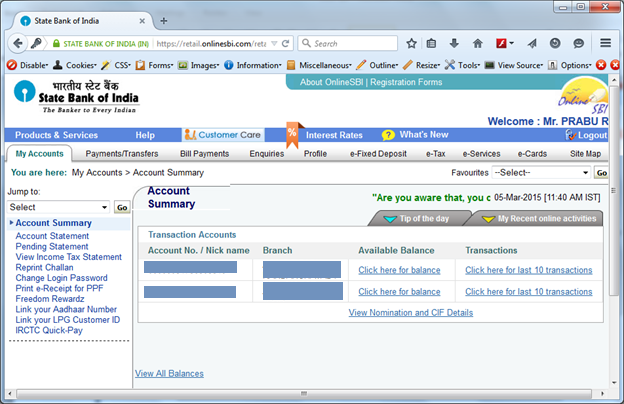The width and height of the screenshot is (624, 404).
Task: Expand the Tip of the day tab
Action: (x=418, y=219)
